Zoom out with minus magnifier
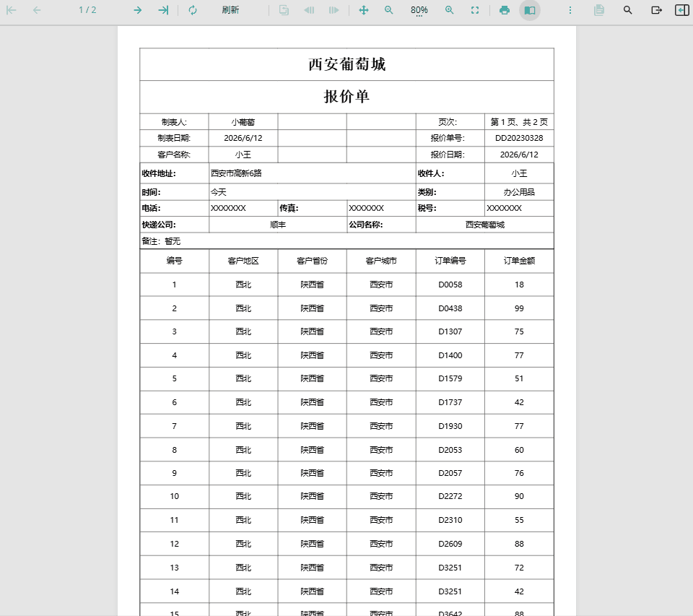 click(x=388, y=9)
